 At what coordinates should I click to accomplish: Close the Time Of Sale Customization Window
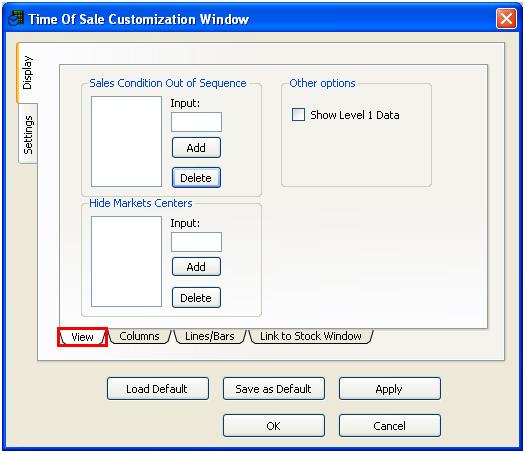pyautogui.click(x=506, y=18)
